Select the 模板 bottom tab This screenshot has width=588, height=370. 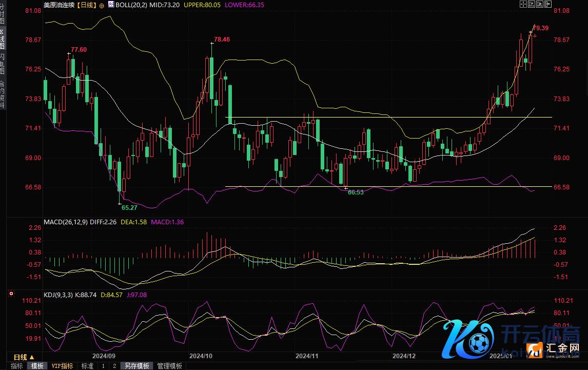pyautogui.click(x=37, y=366)
